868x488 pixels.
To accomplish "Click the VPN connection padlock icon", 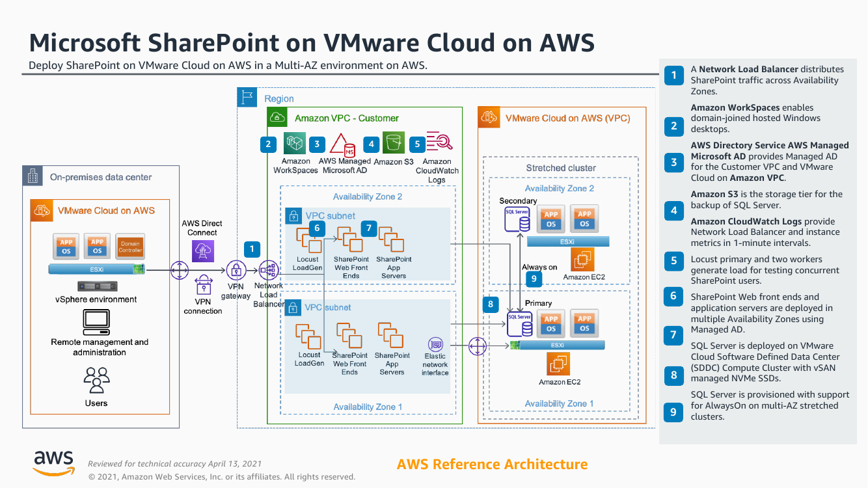I will coord(204,284).
